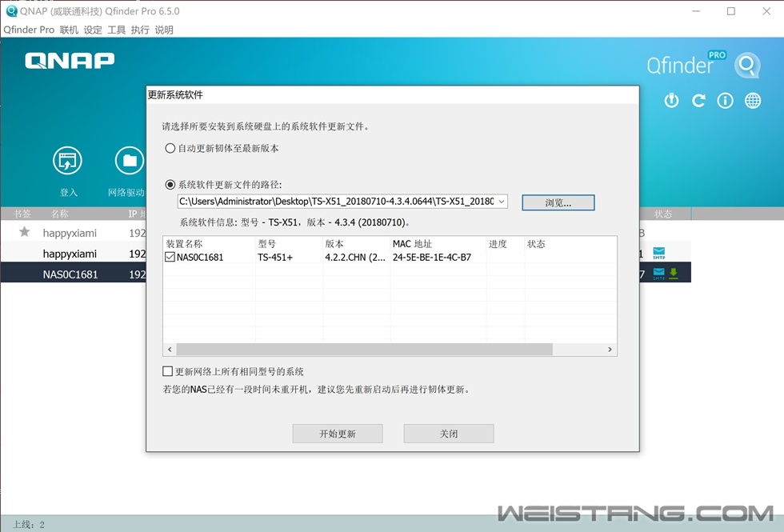Open the 设定 menu
This screenshot has width=784, height=532.
point(93,30)
